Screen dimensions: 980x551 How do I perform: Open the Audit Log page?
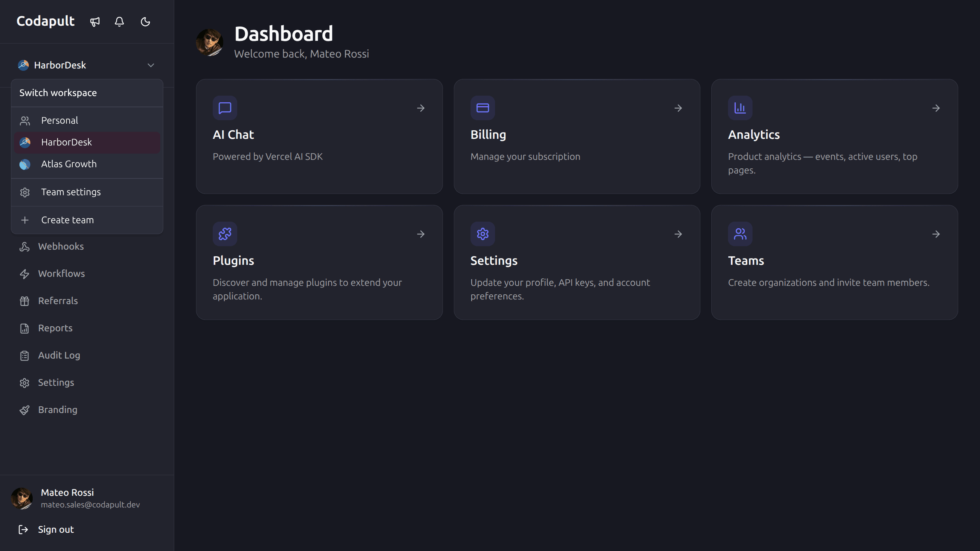[87, 355]
